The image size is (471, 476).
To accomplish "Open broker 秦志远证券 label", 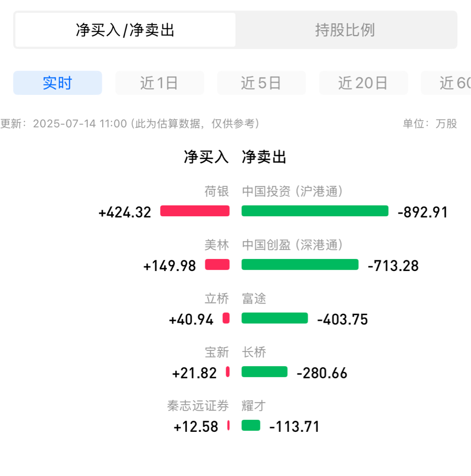I will (x=198, y=406).
